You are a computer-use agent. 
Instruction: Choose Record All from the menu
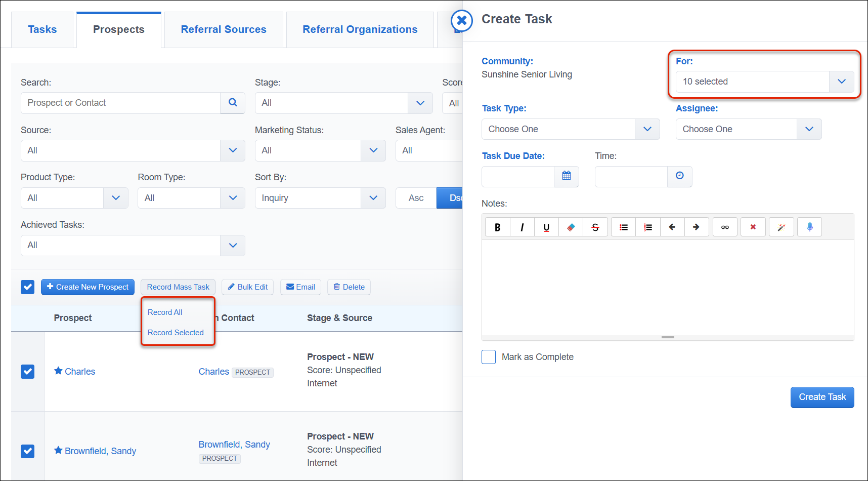(x=165, y=312)
